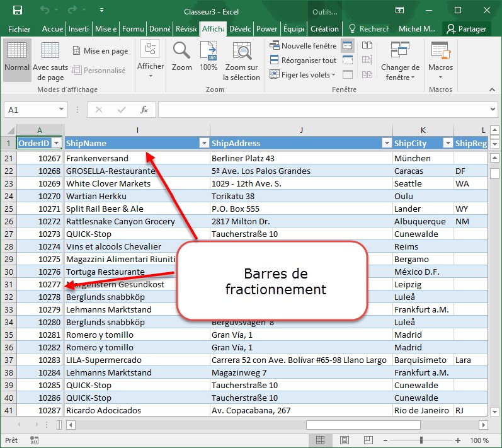
Task: Click the Partager button
Action: click(x=466, y=29)
